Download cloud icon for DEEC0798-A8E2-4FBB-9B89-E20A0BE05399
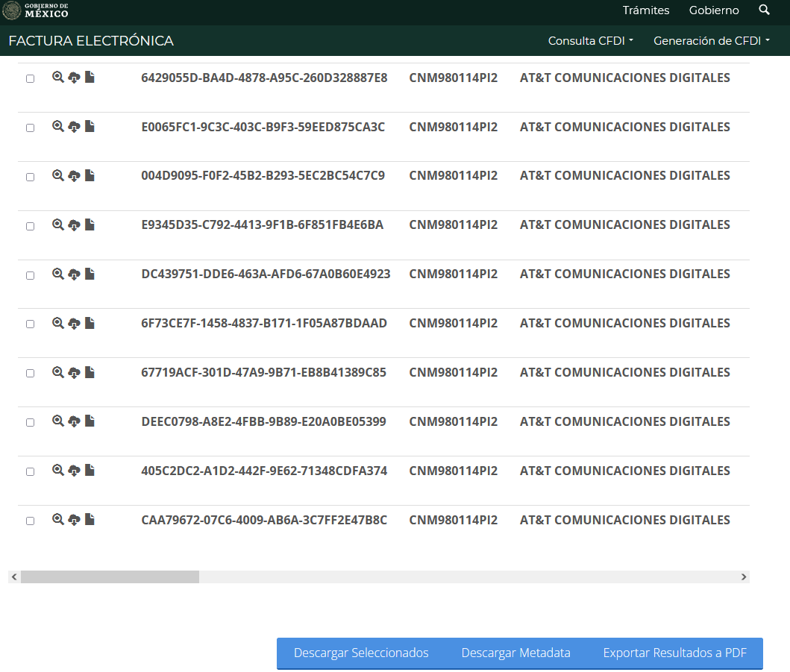The image size is (790, 672). click(74, 421)
